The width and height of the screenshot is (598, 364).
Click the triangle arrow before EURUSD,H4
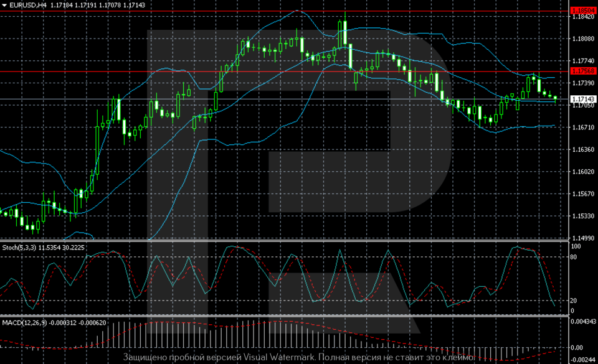[x=4, y=5]
